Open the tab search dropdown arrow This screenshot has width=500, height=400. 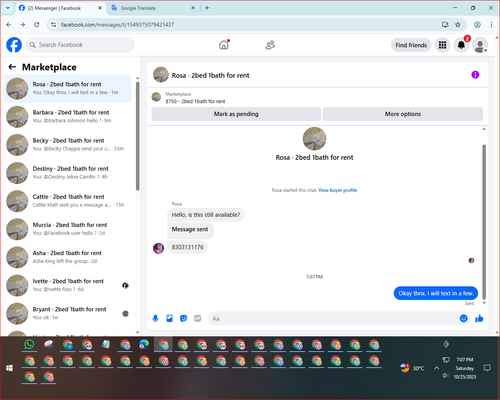(8, 8)
